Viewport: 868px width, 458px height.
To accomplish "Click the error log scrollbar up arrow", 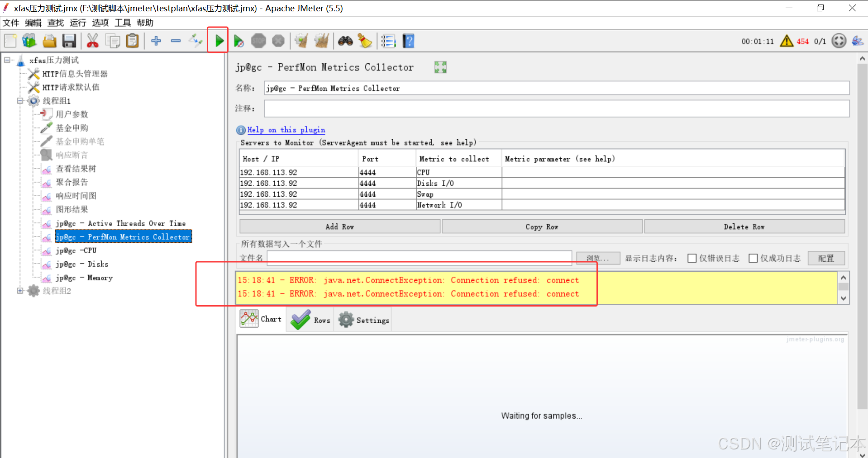I will (843, 278).
